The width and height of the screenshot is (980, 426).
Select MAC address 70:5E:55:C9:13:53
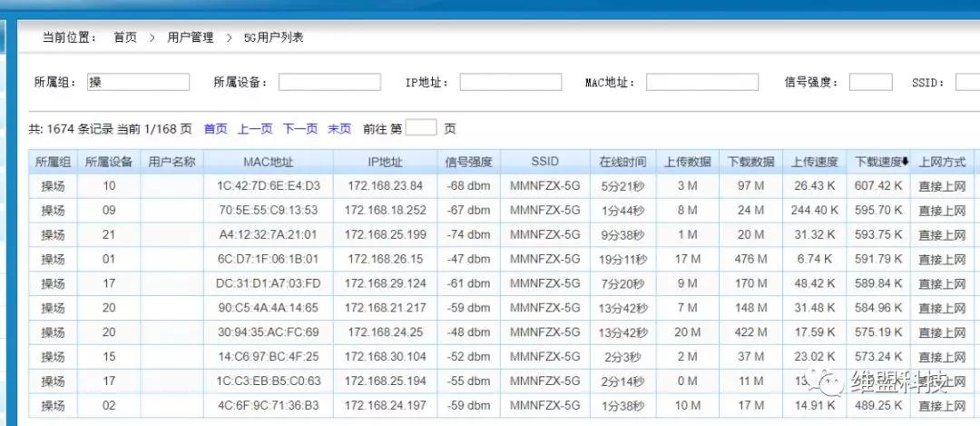(269, 210)
